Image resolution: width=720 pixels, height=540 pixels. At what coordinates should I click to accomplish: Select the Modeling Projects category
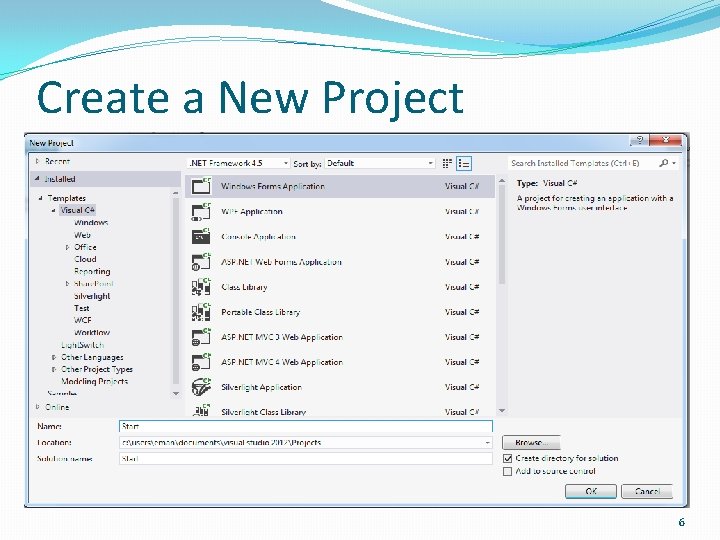click(x=95, y=381)
